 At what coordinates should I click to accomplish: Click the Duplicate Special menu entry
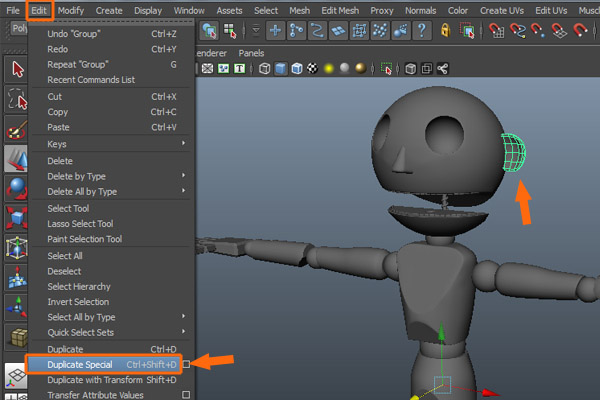pos(80,365)
